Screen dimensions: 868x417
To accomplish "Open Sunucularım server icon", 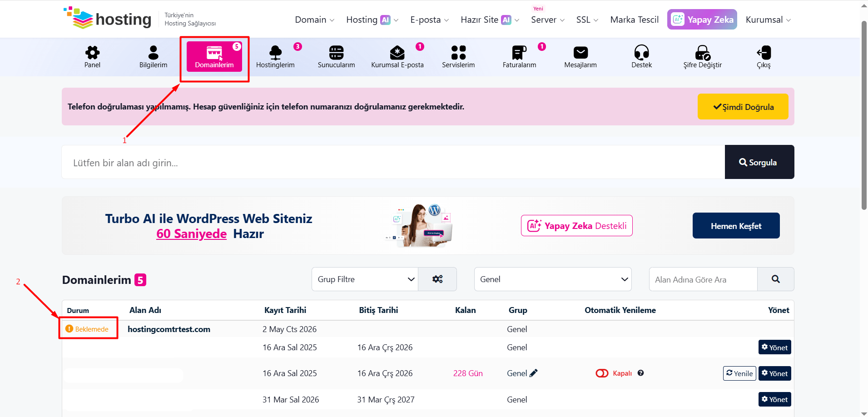I will (x=337, y=53).
